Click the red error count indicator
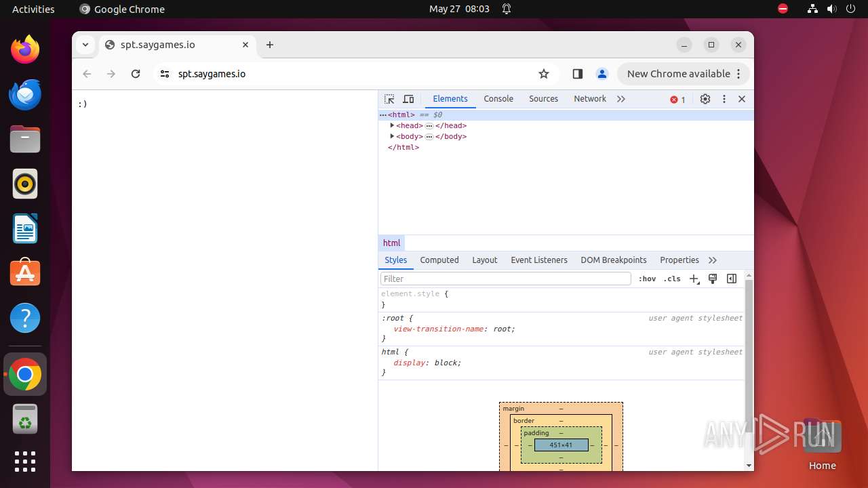 pos(678,100)
